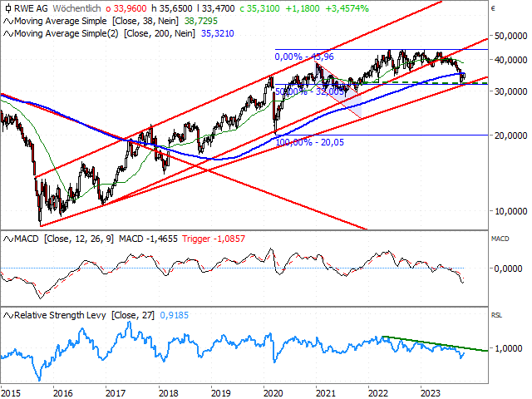The height and width of the screenshot is (399, 532).
Task: Click the Wöchentlich interval label
Action: tap(77, 8)
